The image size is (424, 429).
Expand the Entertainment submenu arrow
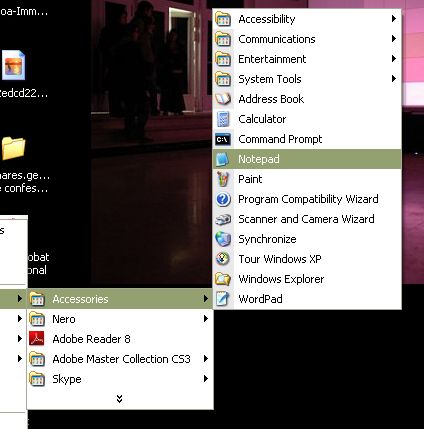tap(394, 59)
